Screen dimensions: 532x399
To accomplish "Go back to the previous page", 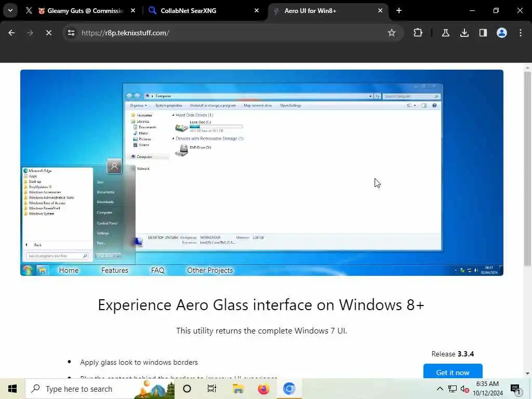I will coord(11,33).
